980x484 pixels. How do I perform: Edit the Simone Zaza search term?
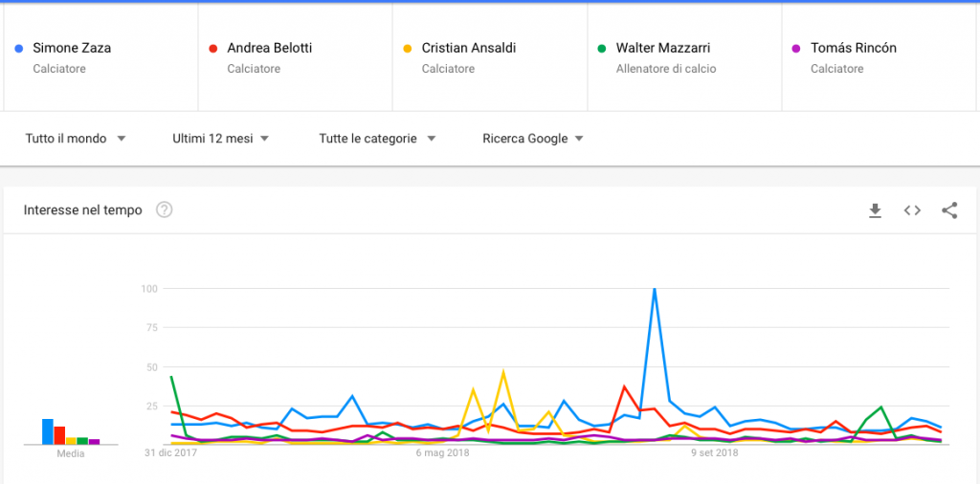(72, 48)
